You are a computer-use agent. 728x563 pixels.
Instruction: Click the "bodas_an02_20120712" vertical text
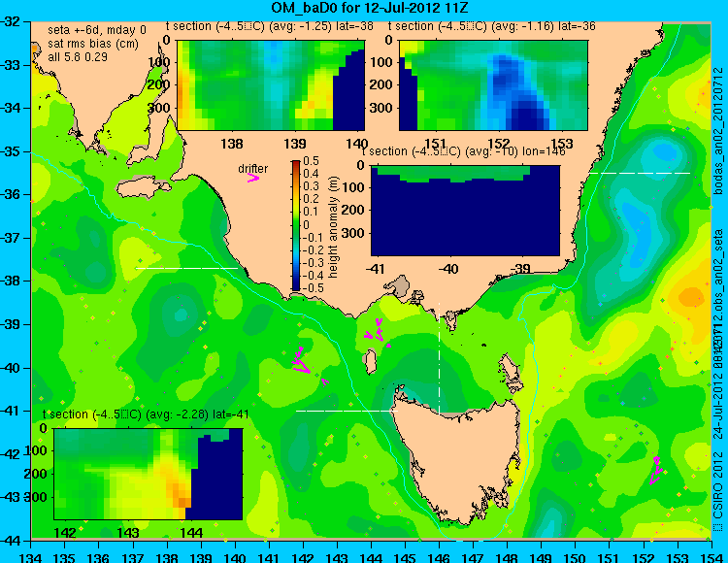coord(718,131)
